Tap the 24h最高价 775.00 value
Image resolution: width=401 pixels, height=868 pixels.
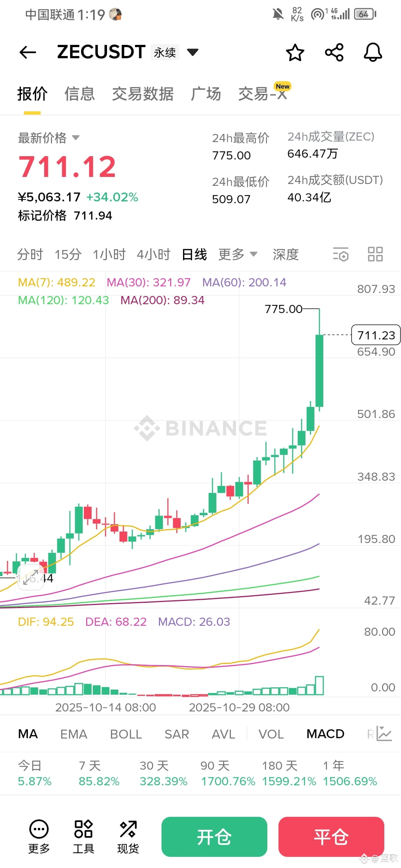click(x=231, y=155)
